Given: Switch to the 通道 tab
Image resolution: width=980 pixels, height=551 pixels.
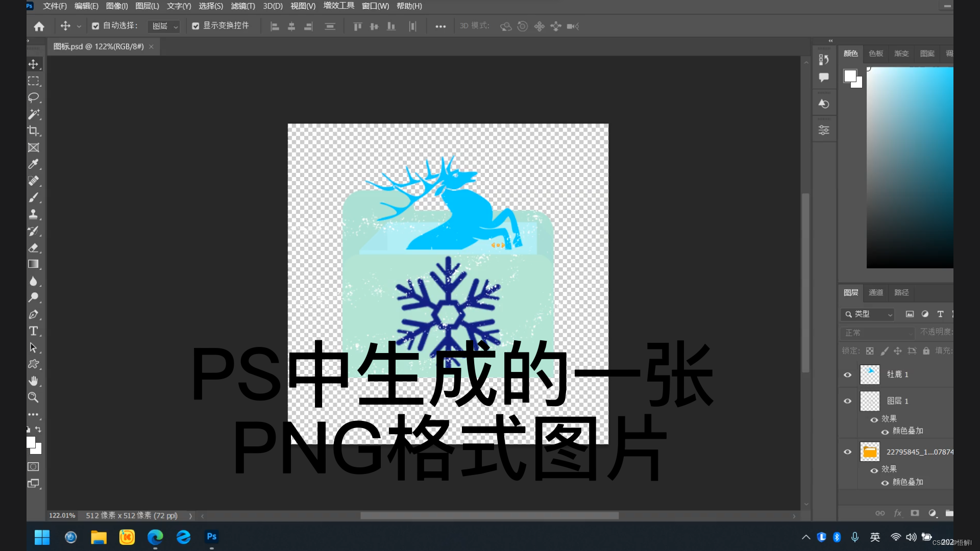Looking at the screenshot, I should [876, 292].
